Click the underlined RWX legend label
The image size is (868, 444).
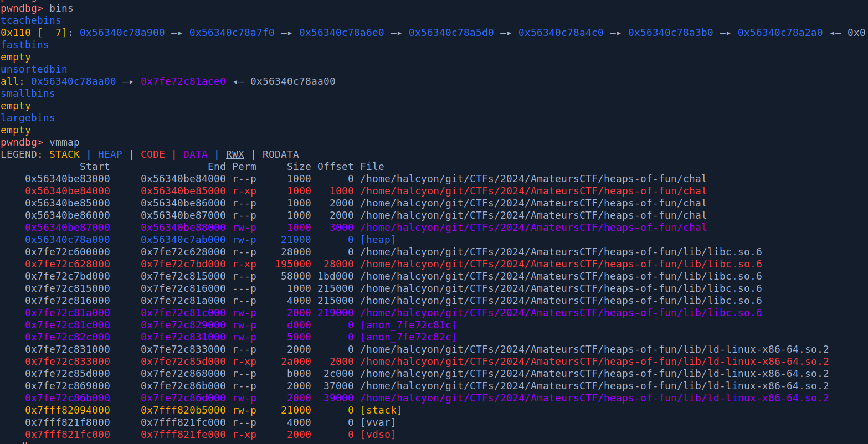point(235,154)
